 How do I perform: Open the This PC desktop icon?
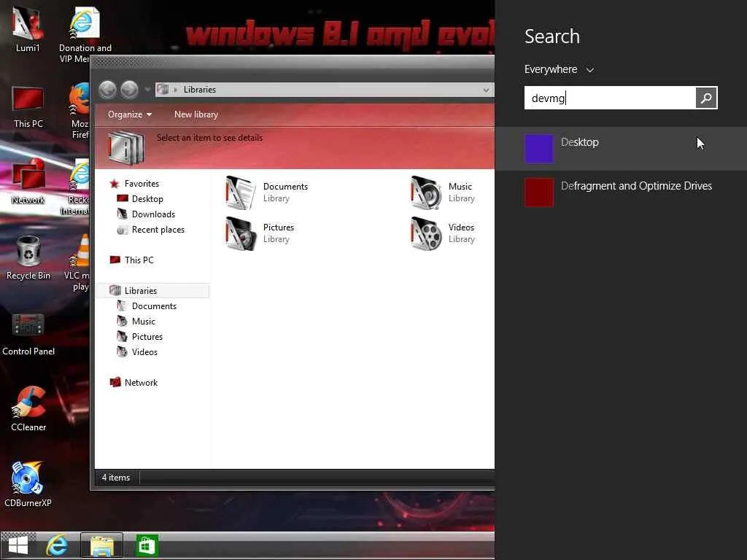pyautogui.click(x=28, y=107)
